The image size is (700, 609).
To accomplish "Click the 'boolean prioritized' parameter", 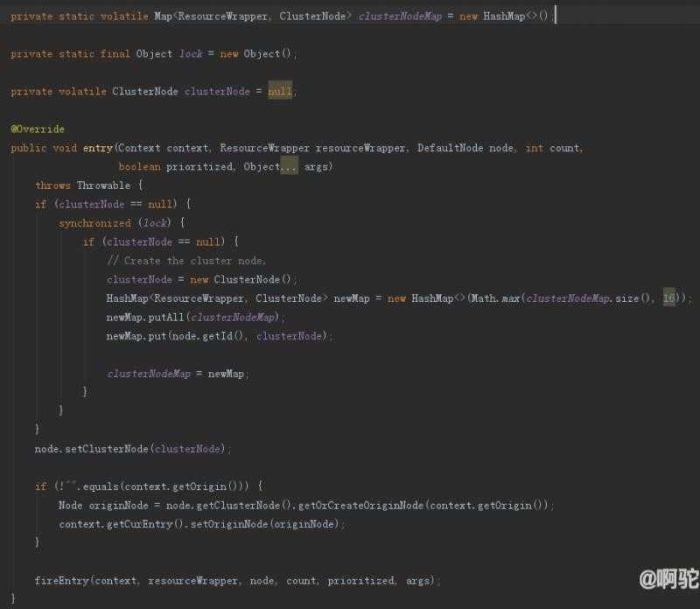I will [x=176, y=166].
